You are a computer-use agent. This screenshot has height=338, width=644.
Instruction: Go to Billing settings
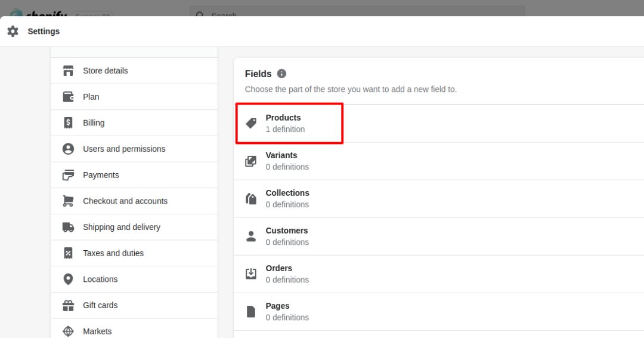tap(134, 122)
